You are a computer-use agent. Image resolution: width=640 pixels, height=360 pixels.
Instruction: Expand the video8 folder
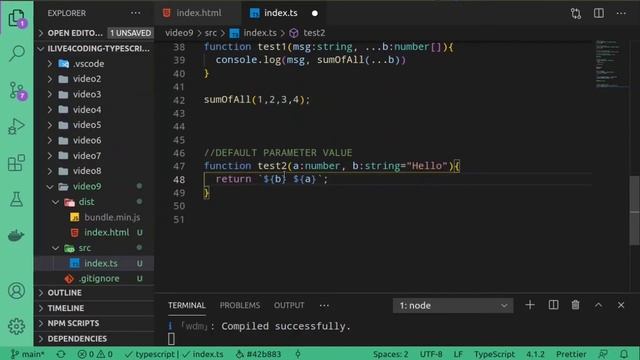click(94, 171)
